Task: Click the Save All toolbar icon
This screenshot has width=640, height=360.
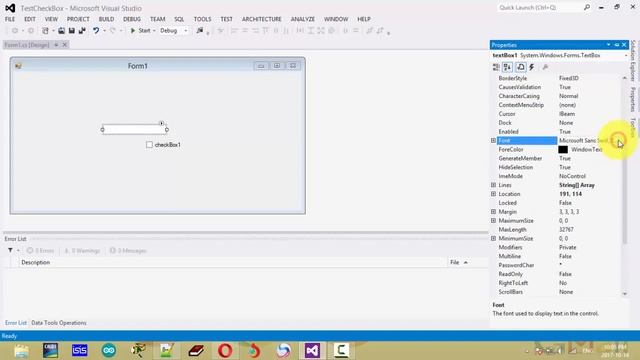Action: click(82, 31)
